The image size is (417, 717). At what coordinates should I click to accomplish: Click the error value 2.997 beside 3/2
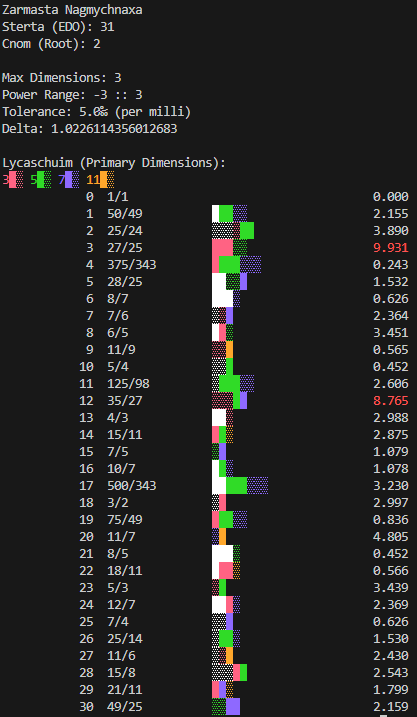(x=390, y=503)
